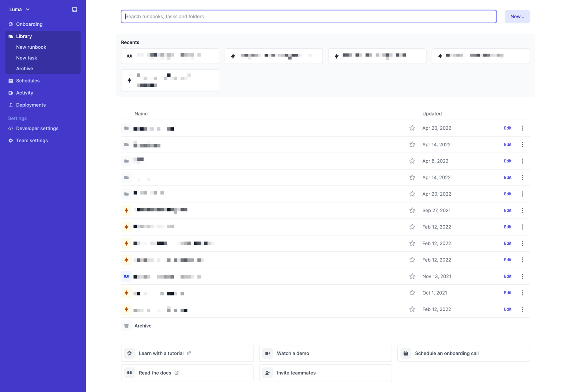
Task: Click the Deployments upload icon
Action: [x=11, y=105]
